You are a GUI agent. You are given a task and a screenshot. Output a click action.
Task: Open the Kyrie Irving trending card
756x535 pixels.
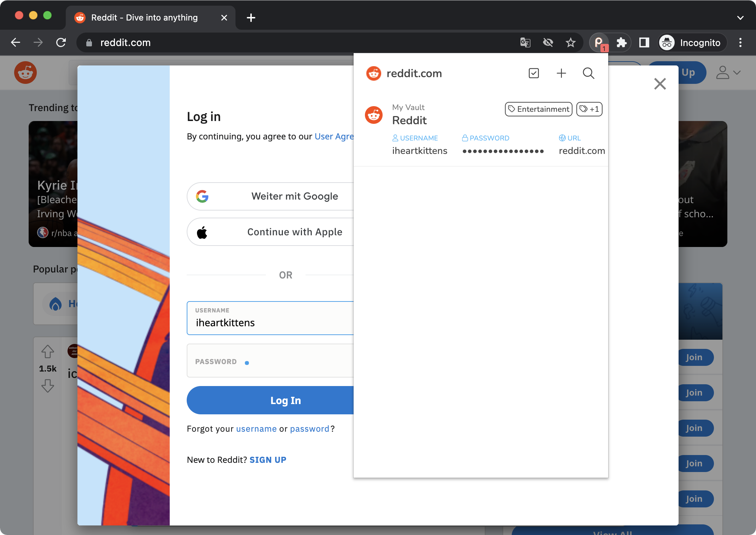click(x=53, y=184)
